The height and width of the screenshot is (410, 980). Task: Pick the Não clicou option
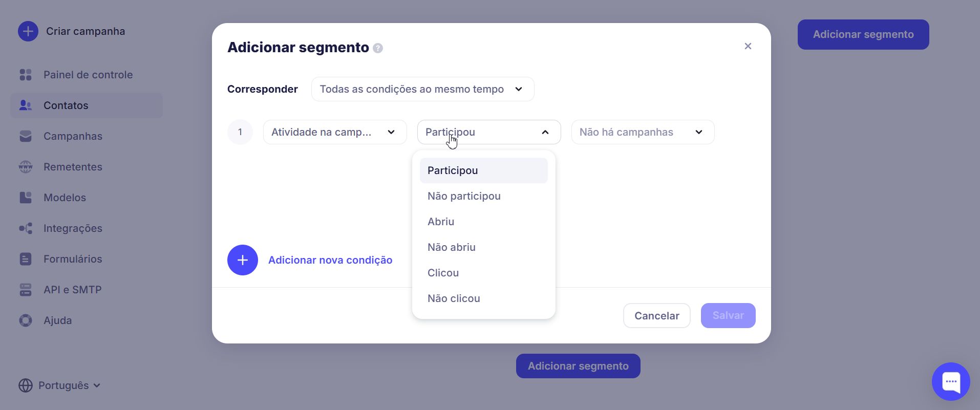(454, 298)
